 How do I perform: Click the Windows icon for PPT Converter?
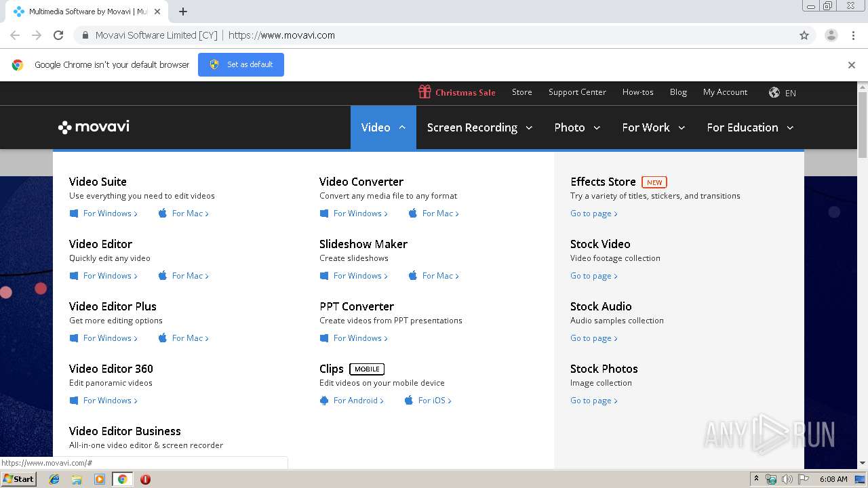[324, 338]
